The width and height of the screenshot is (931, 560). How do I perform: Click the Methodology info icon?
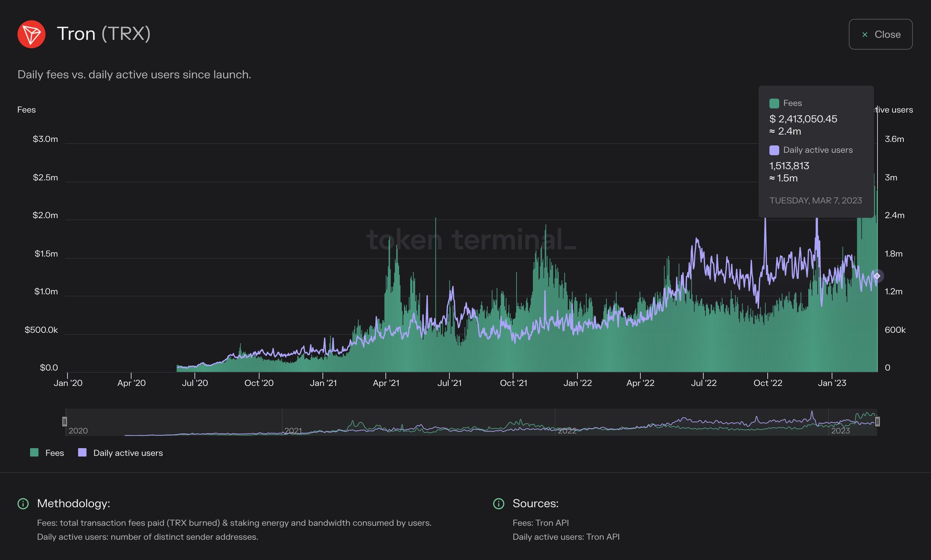[23, 504]
